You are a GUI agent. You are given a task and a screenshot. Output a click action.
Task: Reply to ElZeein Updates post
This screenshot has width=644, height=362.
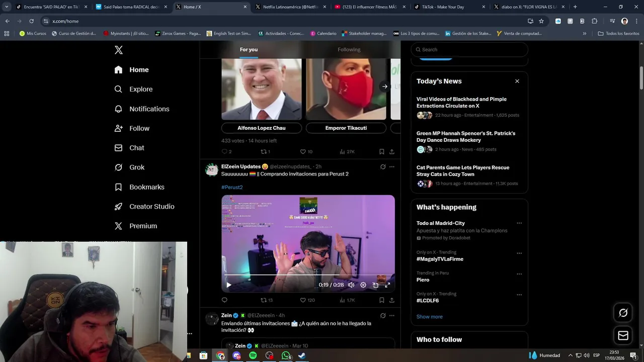click(x=224, y=300)
